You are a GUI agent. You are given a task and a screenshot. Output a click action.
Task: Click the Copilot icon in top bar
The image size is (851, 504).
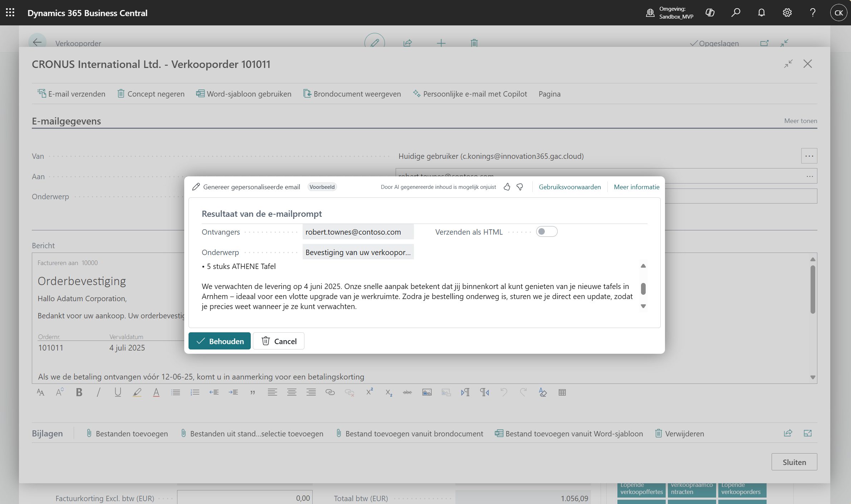[710, 13]
